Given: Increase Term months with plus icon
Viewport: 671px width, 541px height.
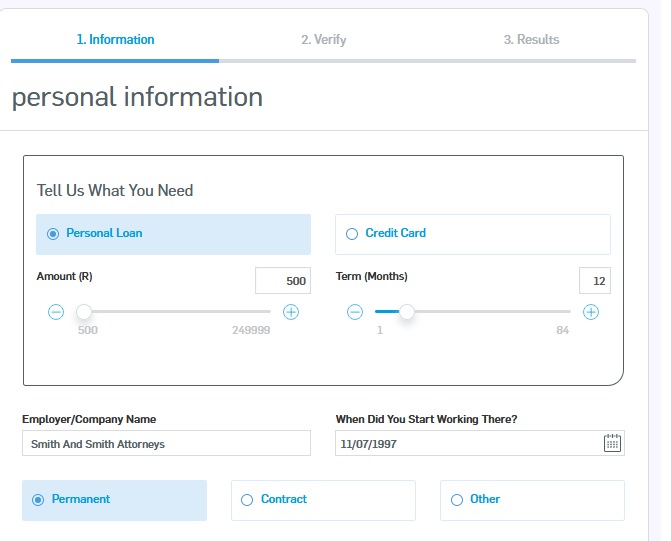Looking at the screenshot, I should [591, 312].
